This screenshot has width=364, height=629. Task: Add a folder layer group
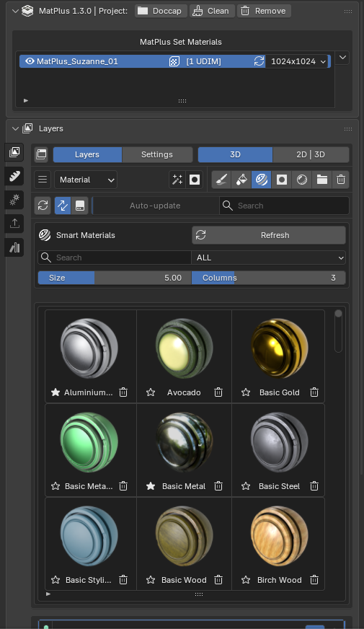[322, 180]
